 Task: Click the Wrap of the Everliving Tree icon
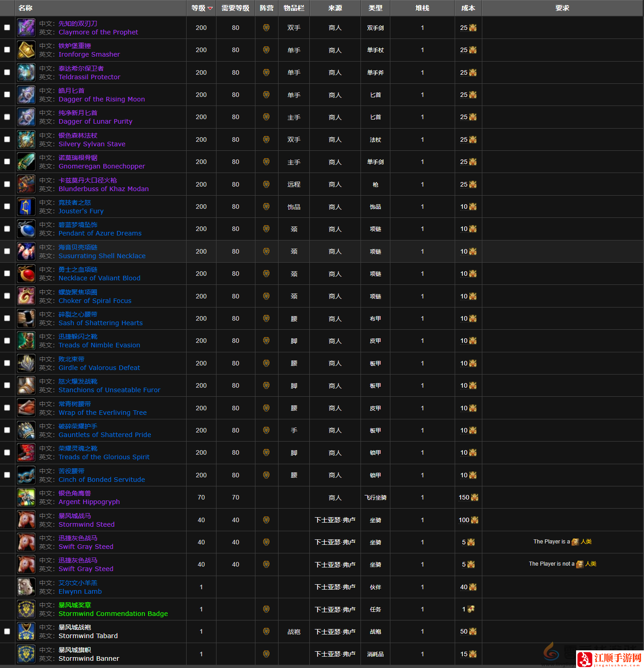(26, 408)
